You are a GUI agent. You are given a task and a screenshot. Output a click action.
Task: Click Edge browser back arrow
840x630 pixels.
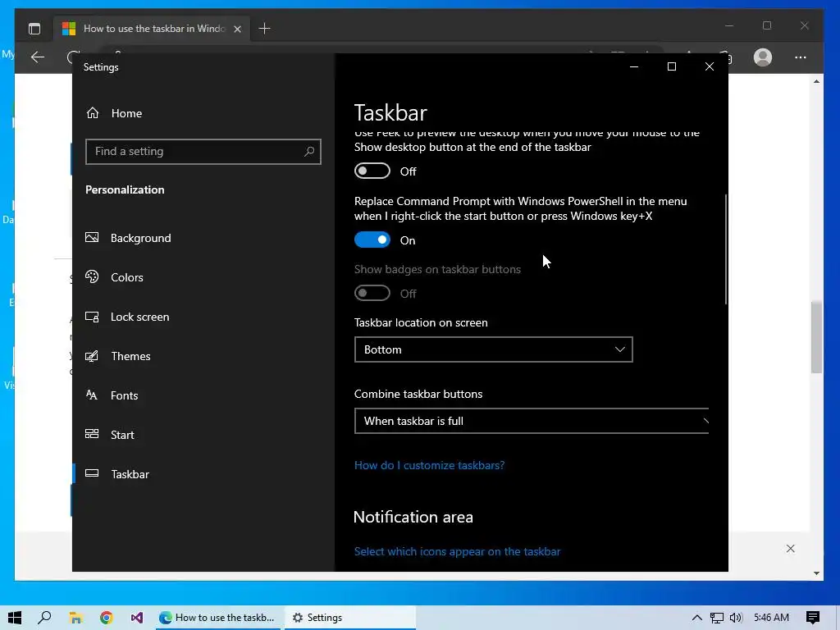tap(38, 57)
